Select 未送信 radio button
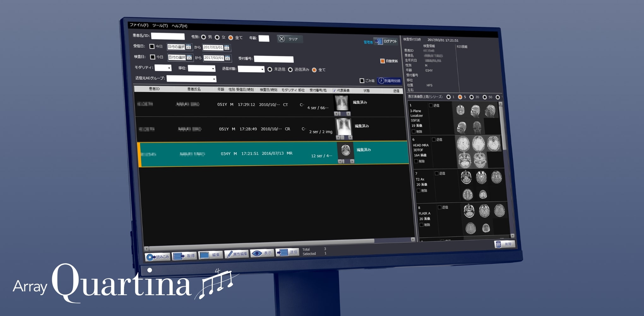644x316 pixels. 270,69
